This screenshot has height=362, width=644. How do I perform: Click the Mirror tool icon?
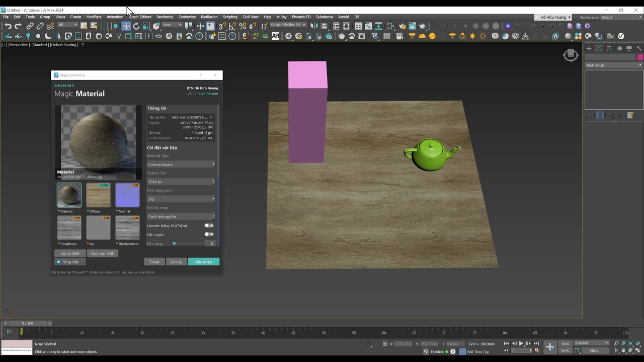(314, 26)
